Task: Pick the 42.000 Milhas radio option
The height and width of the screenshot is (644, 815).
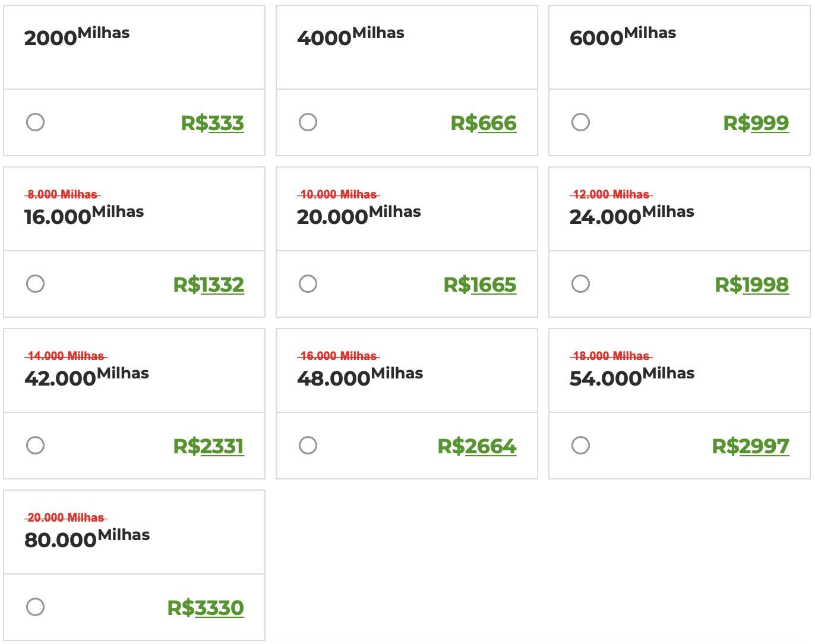Action: click(x=35, y=446)
